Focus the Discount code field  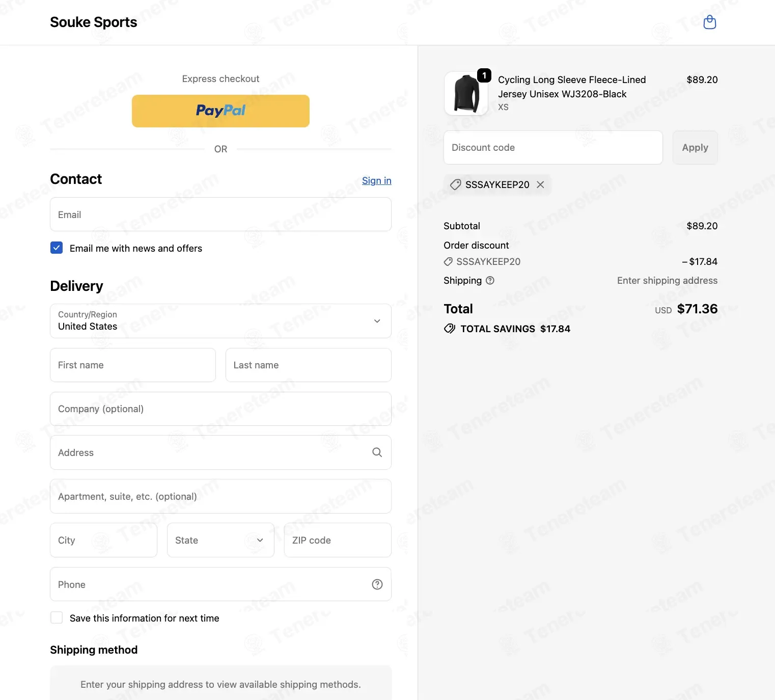pos(553,148)
